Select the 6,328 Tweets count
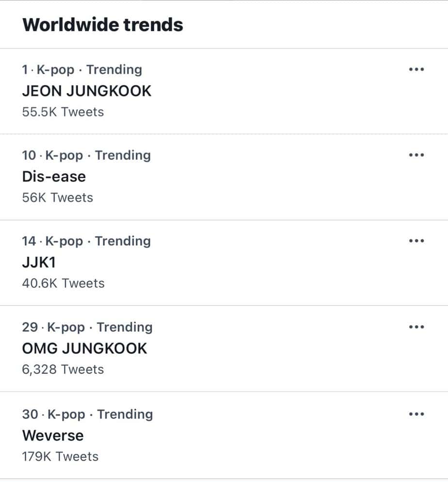This screenshot has height=482, width=448. tap(63, 370)
